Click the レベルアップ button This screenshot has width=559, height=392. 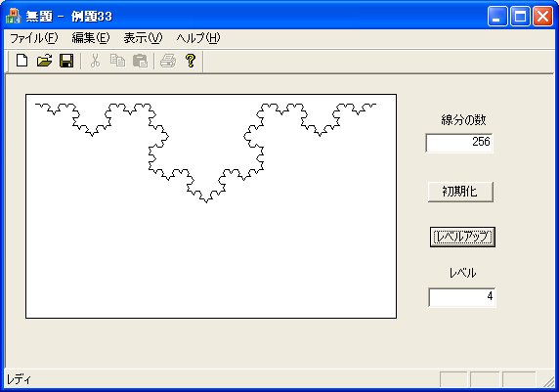coord(462,237)
